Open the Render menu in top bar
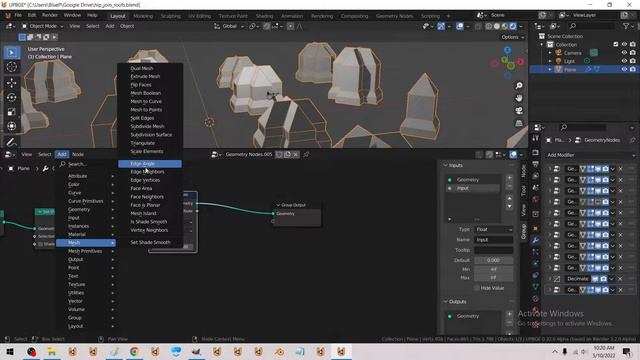Viewport: 640px width, 360px height. pos(50,15)
